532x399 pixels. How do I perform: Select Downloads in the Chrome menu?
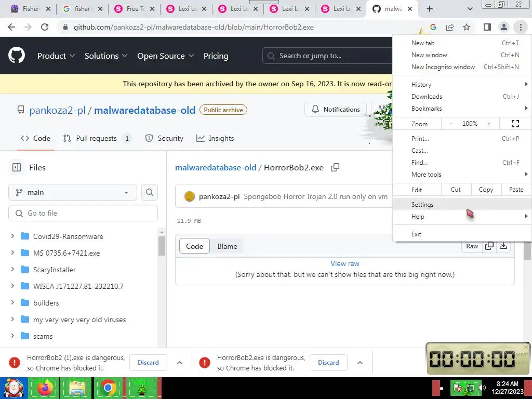pos(462,96)
